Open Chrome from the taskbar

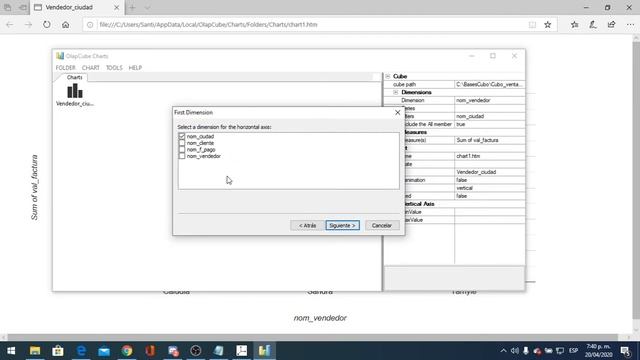127,351
